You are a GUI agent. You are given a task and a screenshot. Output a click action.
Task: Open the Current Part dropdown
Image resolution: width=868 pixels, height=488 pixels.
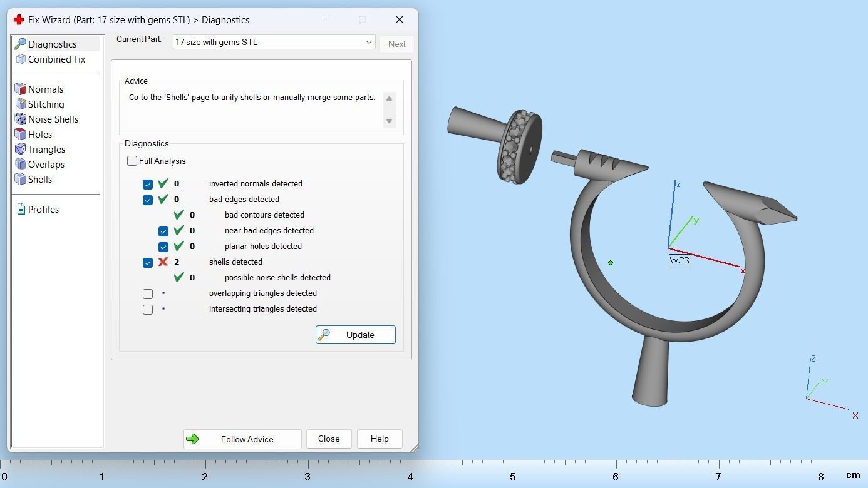(274, 42)
